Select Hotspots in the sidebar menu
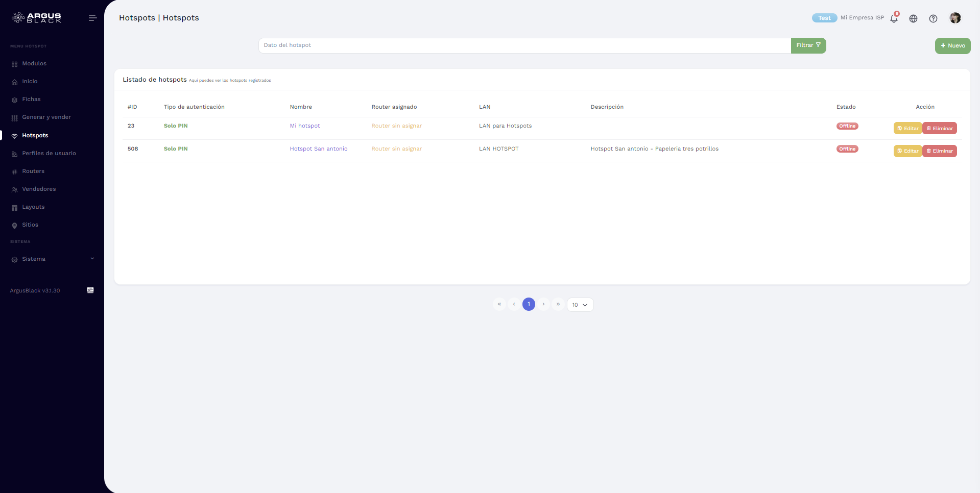 (x=35, y=135)
